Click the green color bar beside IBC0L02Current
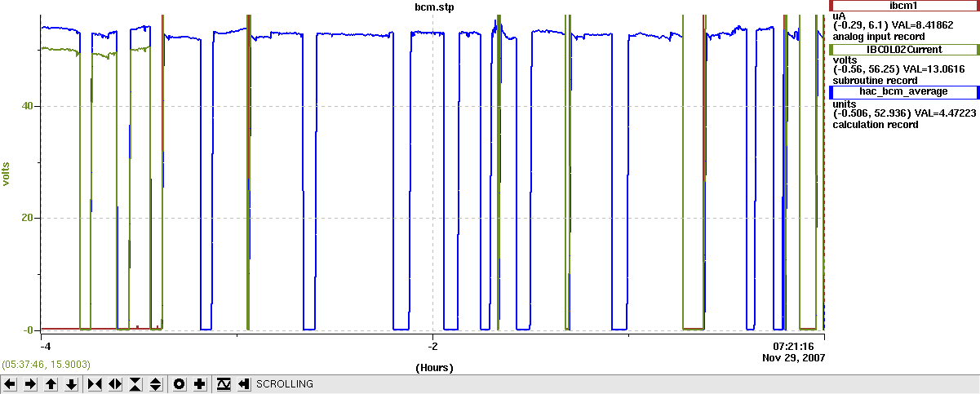 pyautogui.click(x=831, y=50)
